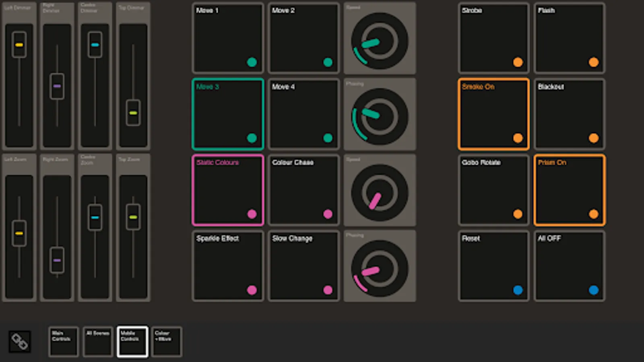Screen dimensions: 644x362
Task: Click the pink Speed knob for colour effects
Action: [x=379, y=190]
